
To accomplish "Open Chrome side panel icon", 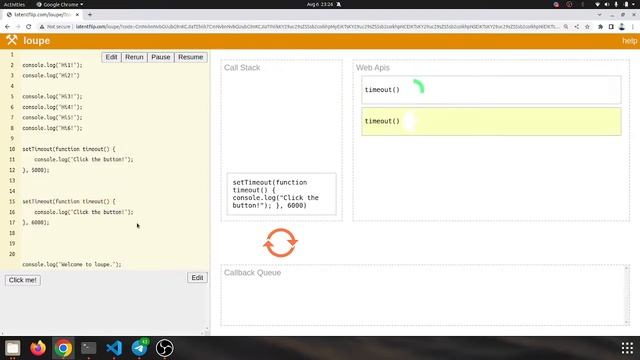I will [611, 27].
